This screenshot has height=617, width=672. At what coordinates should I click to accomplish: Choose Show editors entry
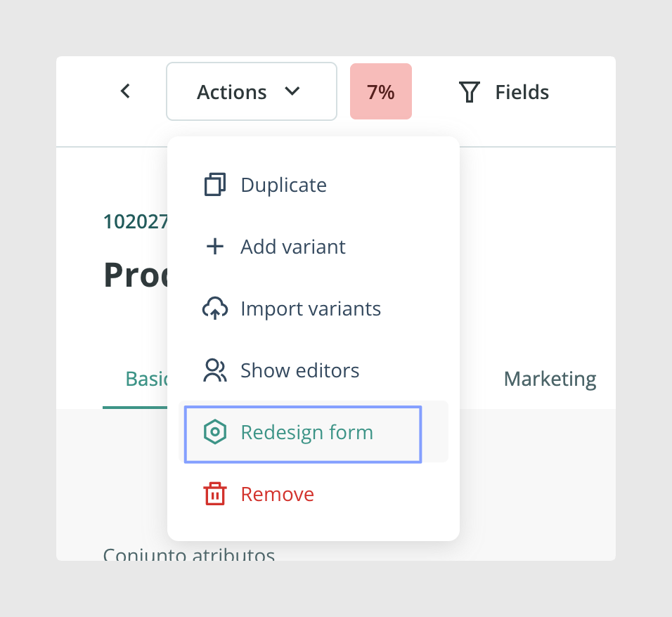tap(314, 370)
